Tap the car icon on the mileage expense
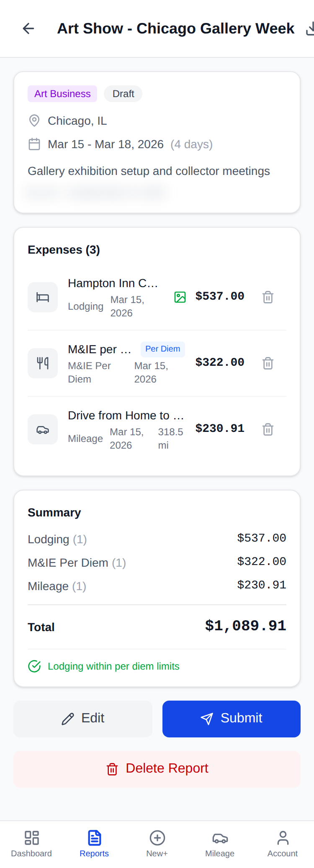Viewport: 314px width, 868px height. [x=42, y=429]
